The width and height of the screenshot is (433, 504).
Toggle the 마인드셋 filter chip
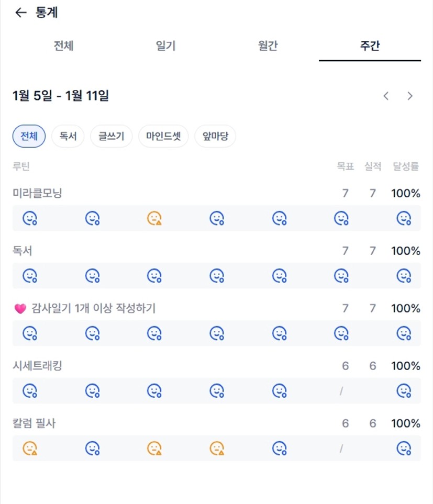[163, 137]
